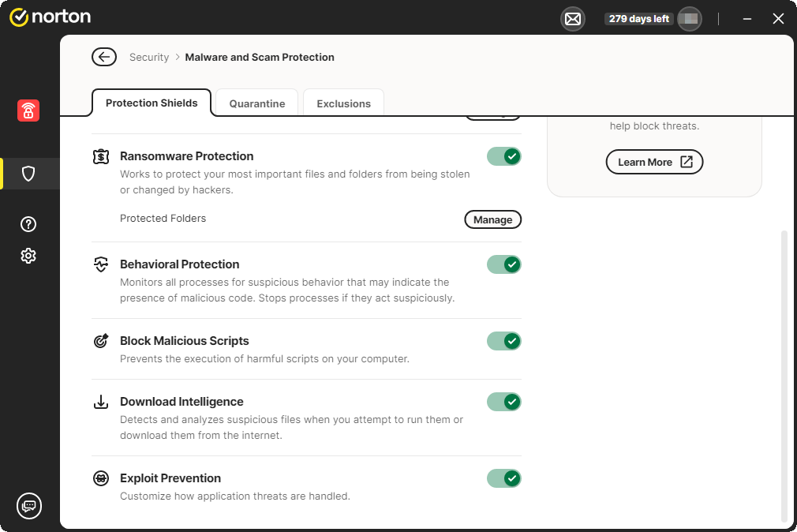
Task: Click the Malware and Scam Protection breadcrumb
Action: (260, 57)
